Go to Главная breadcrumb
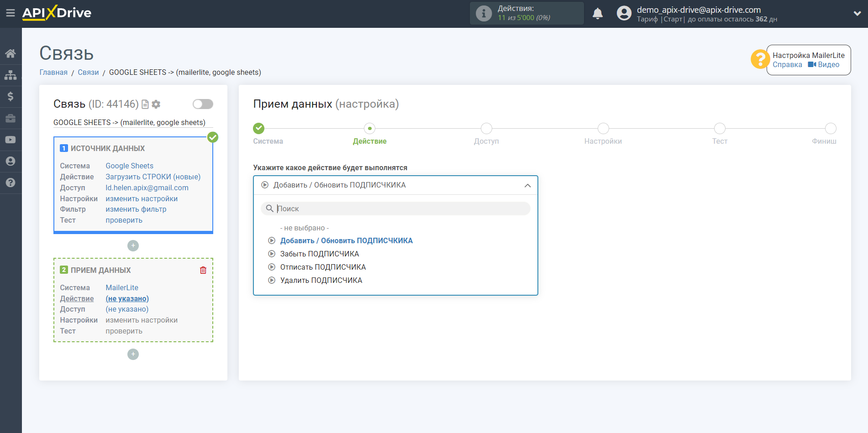Screen dimensions: 868x433 click(53, 73)
